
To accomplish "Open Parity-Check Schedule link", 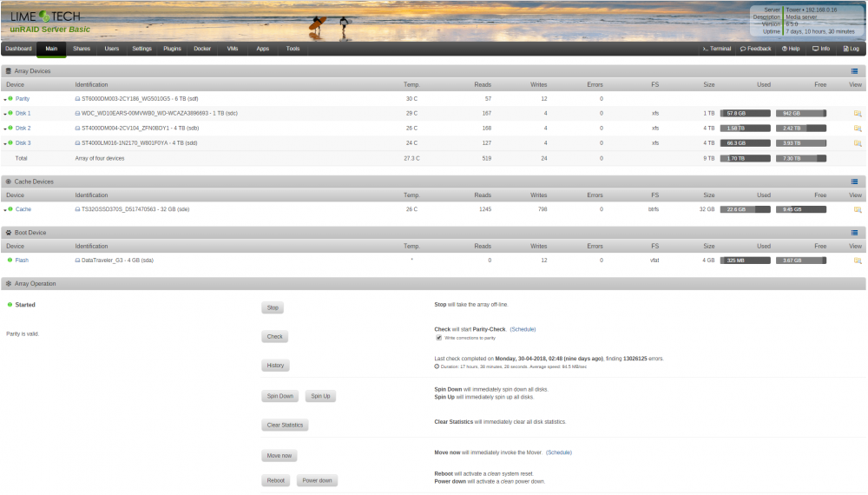I will tap(523, 329).
